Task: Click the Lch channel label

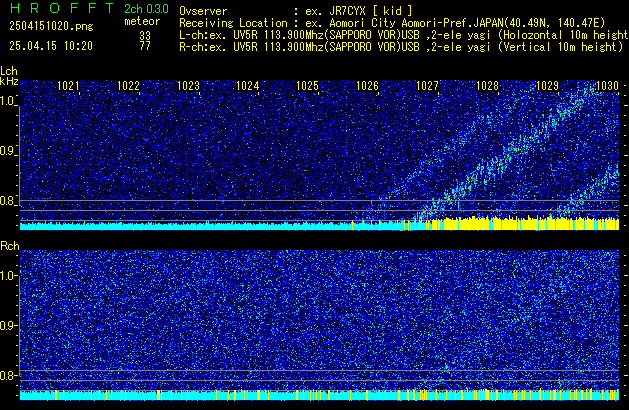Action: (x=9, y=71)
